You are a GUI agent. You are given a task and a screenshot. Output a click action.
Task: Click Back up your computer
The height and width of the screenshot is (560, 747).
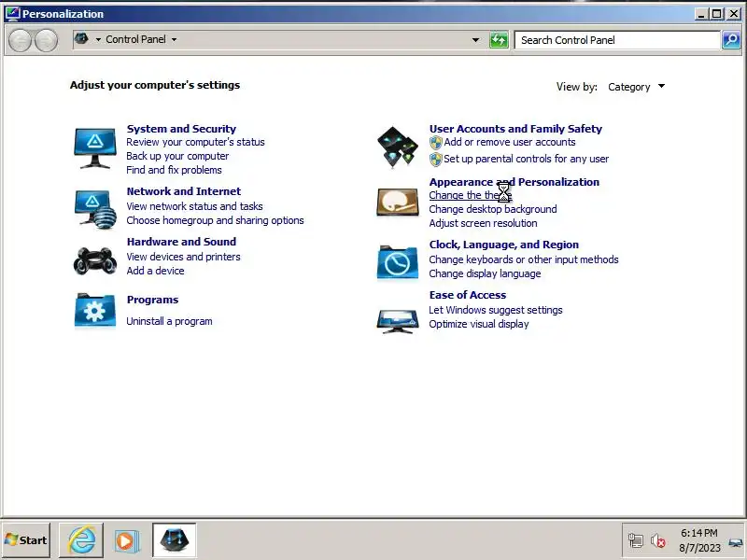click(x=177, y=156)
